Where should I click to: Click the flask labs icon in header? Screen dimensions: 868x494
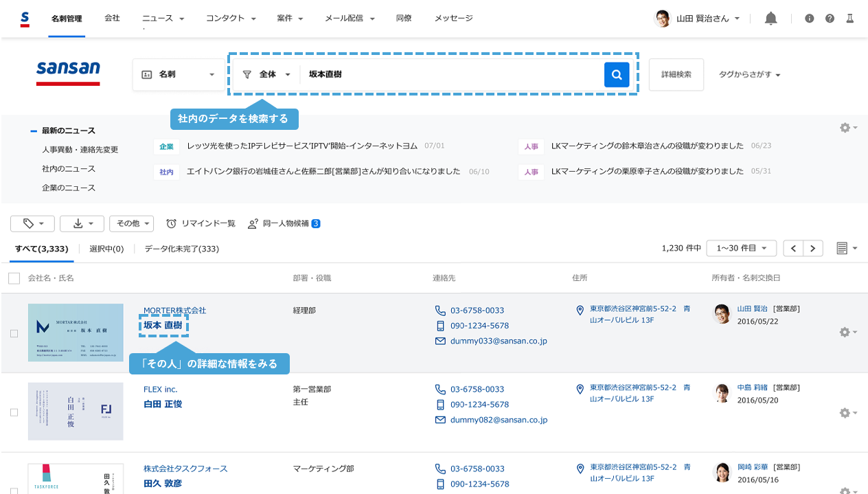(850, 19)
